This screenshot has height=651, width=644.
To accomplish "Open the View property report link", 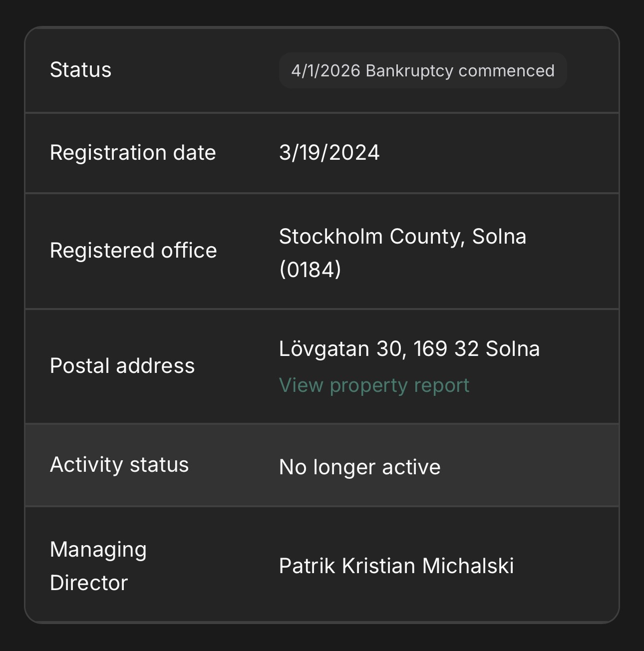I will (374, 385).
